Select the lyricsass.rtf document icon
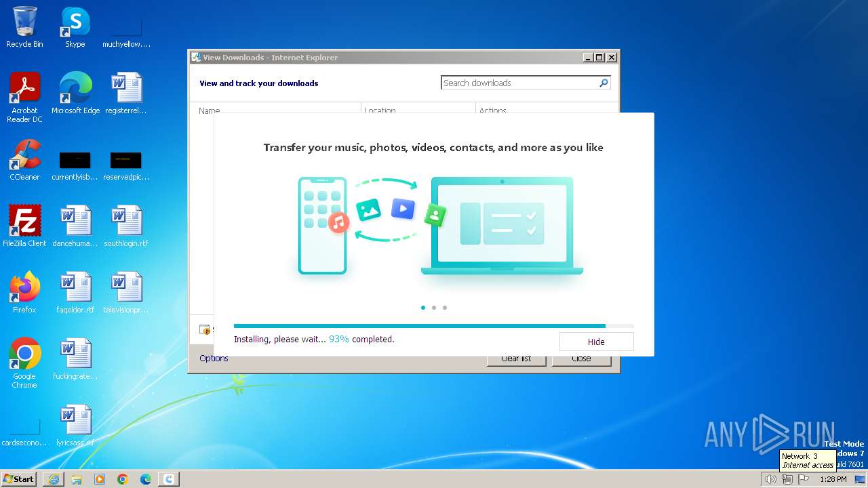Viewport: 868px width, 488px height. point(75,426)
